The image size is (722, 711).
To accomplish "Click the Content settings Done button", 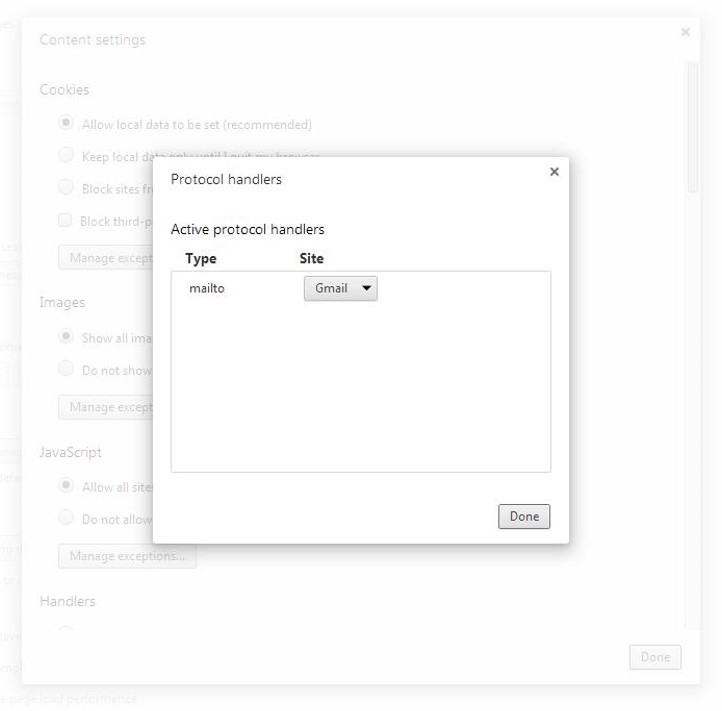I will pyautogui.click(x=655, y=657).
